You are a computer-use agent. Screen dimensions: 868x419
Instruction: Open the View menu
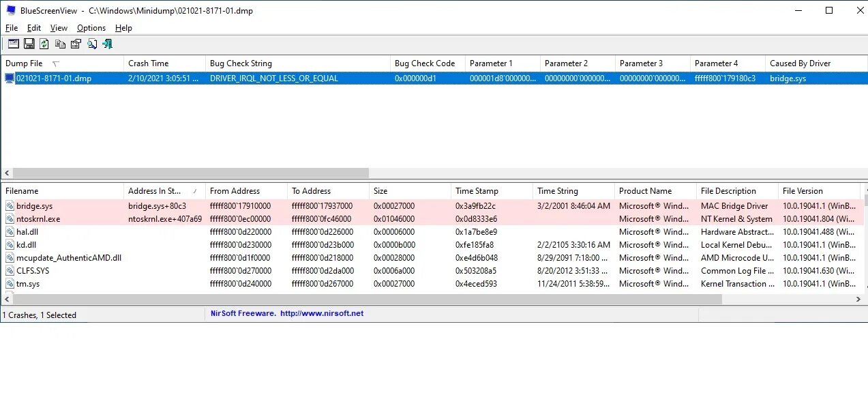point(58,28)
